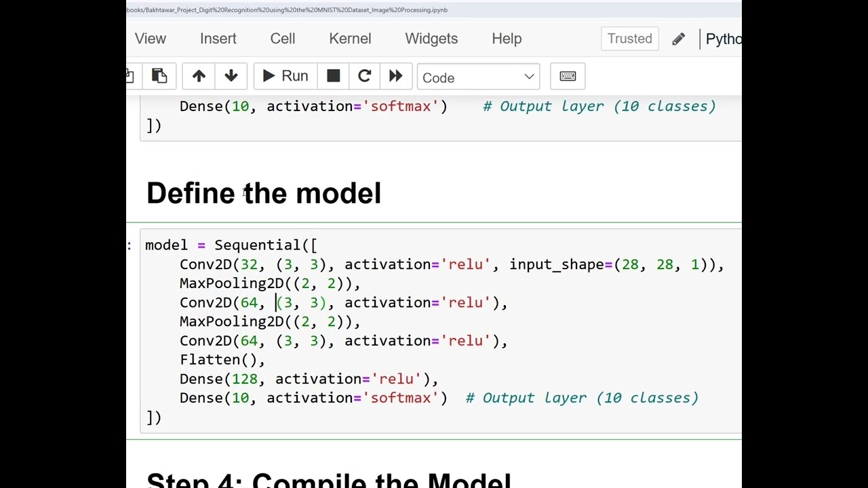Viewport: 868px width, 488px height.
Task: Click the partially visible copy cells icon
Action: tap(130, 76)
